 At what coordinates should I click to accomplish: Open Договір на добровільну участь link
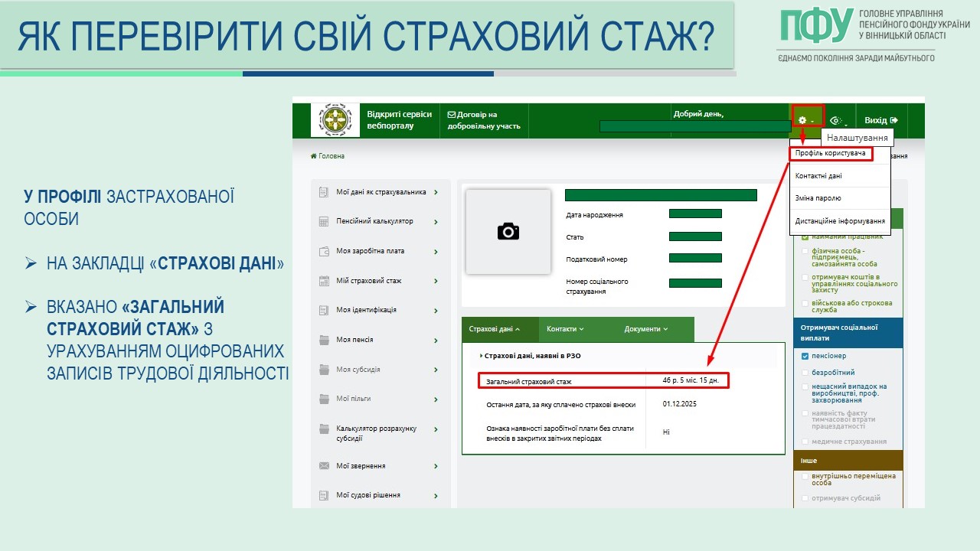pyautogui.click(x=483, y=120)
